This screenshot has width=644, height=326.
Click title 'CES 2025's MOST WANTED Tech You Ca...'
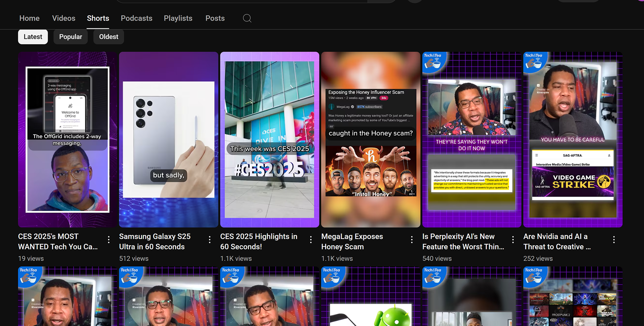point(58,242)
